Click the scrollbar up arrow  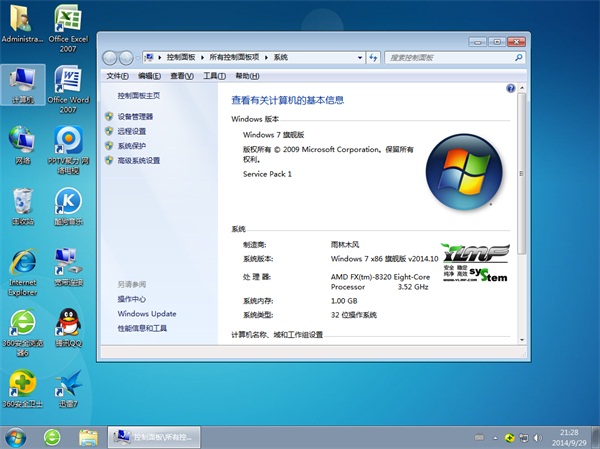coord(522,88)
